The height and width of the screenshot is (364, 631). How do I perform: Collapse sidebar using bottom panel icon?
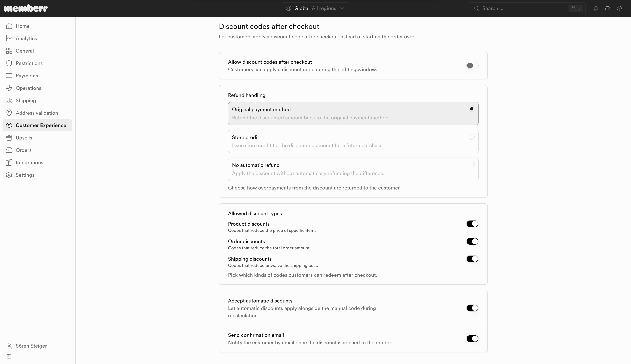[x=9, y=356]
